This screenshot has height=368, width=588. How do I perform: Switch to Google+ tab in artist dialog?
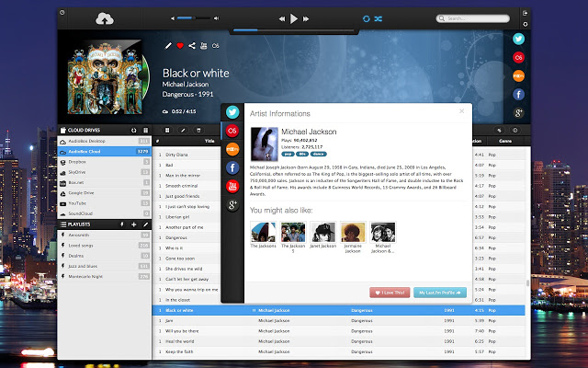(x=232, y=204)
